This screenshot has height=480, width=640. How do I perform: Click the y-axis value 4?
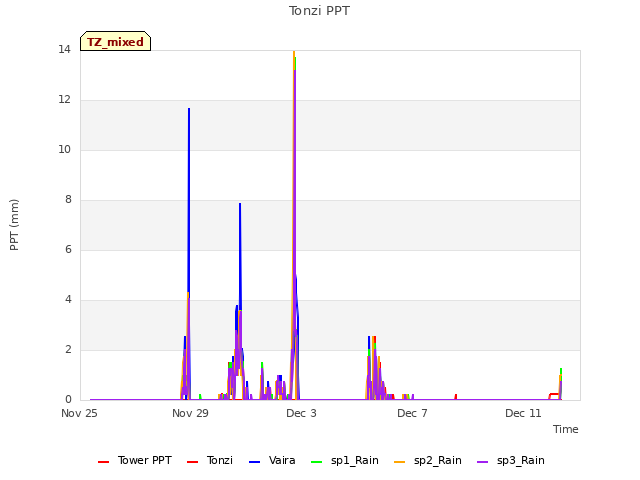[x=68, y=300]
